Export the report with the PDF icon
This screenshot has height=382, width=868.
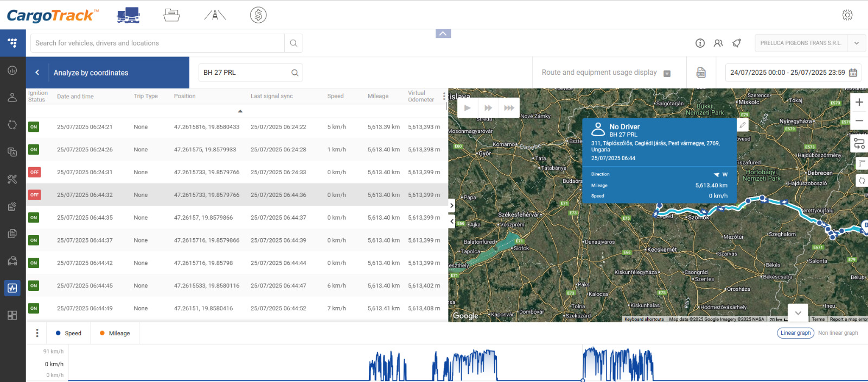[701, 73]
